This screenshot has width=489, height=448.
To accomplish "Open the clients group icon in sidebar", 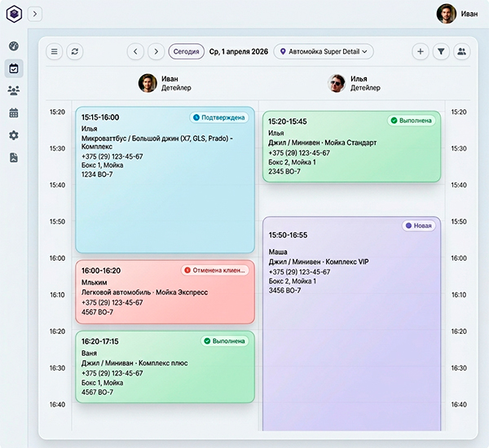I will pos(14,90).
